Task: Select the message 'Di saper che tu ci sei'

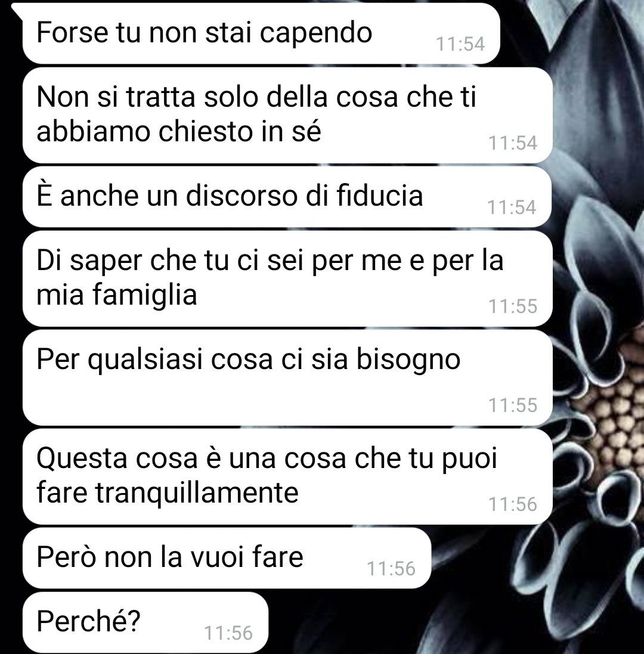Action: 287,278
